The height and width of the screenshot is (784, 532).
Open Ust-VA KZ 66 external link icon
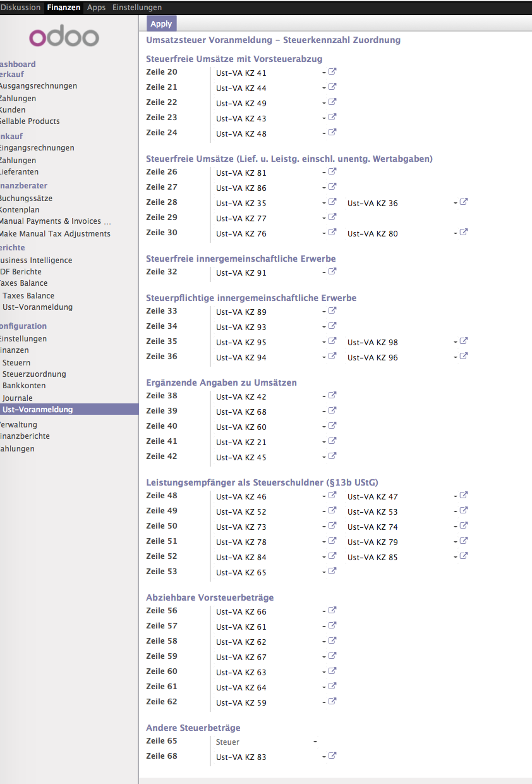(331, 610)
